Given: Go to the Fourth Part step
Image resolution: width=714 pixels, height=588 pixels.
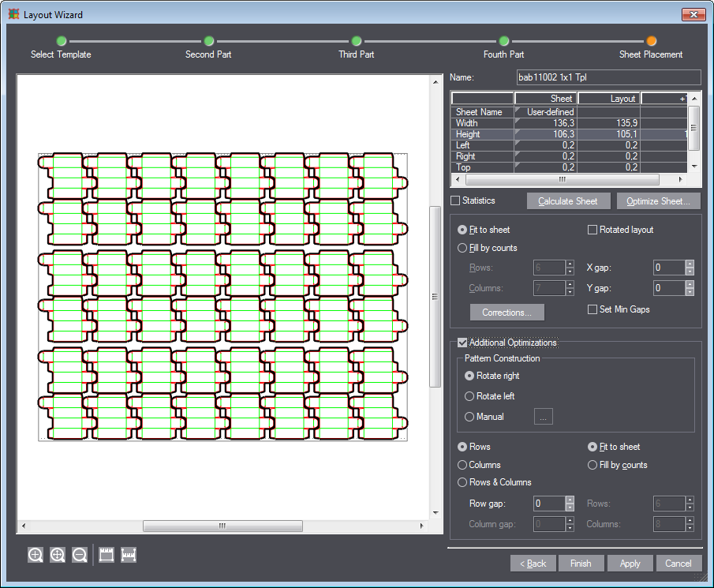Looking at the screenshot, I should pos(503,41).
